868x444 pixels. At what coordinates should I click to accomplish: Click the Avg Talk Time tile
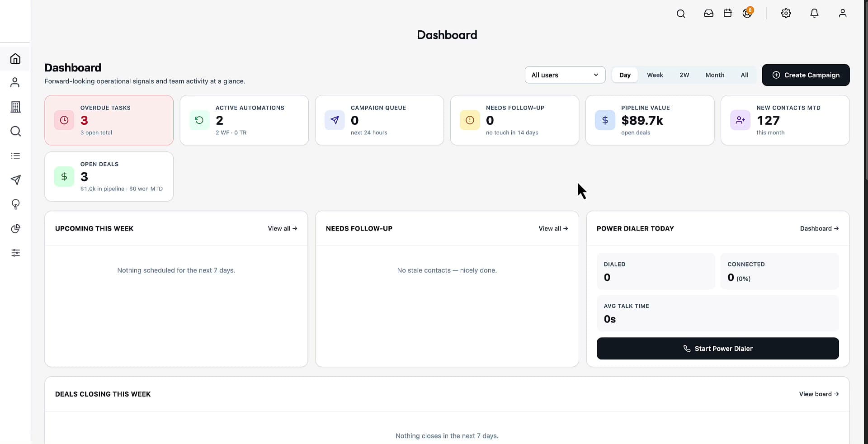point(717,313)
